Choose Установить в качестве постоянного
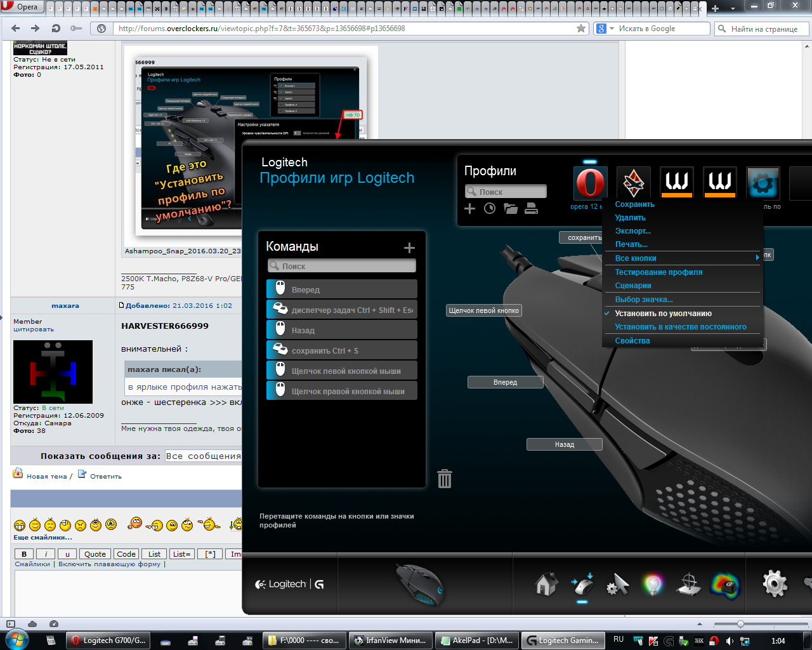The image size is (812, 650). (x=681, y=327)
